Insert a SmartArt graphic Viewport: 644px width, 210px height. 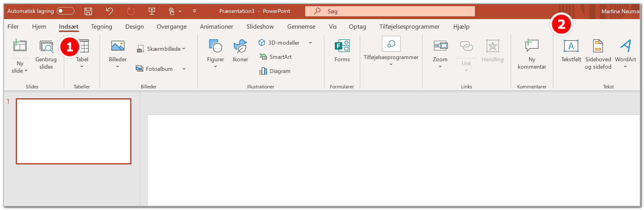click(276, 57)
